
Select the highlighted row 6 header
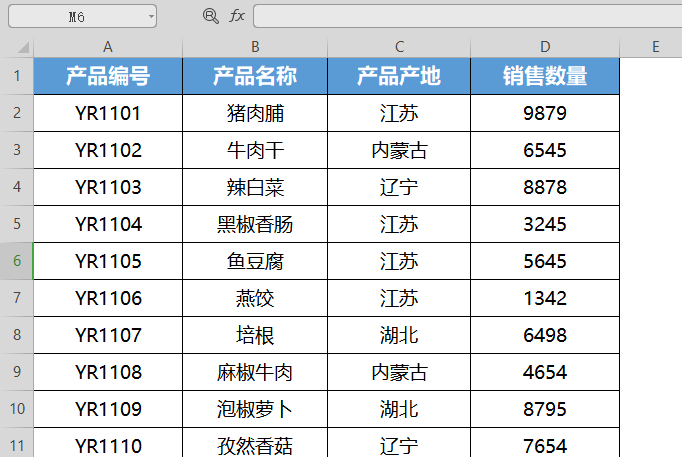17,261
